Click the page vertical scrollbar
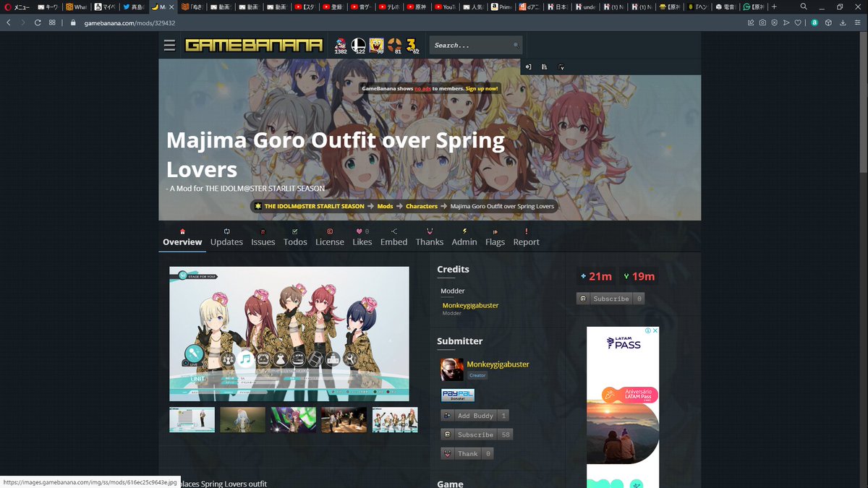Screen dimensions: 868x488 pos(864,101)
